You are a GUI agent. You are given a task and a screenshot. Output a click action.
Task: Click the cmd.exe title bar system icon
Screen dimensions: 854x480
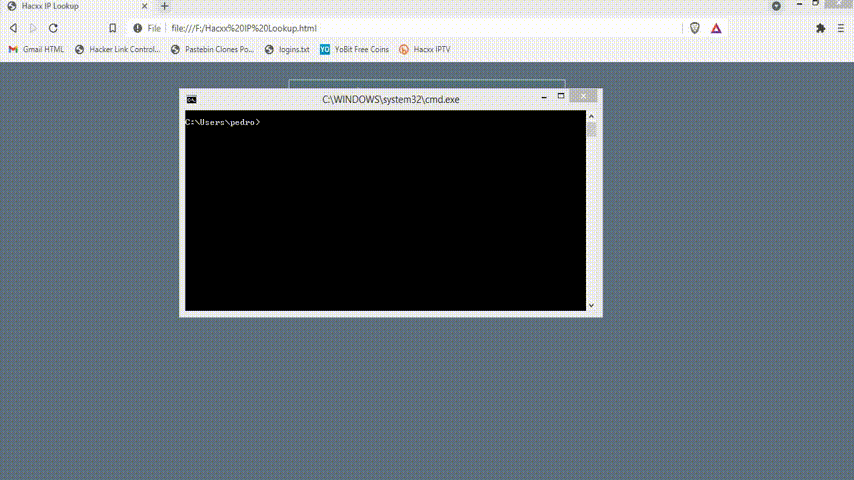coord(191,99)
